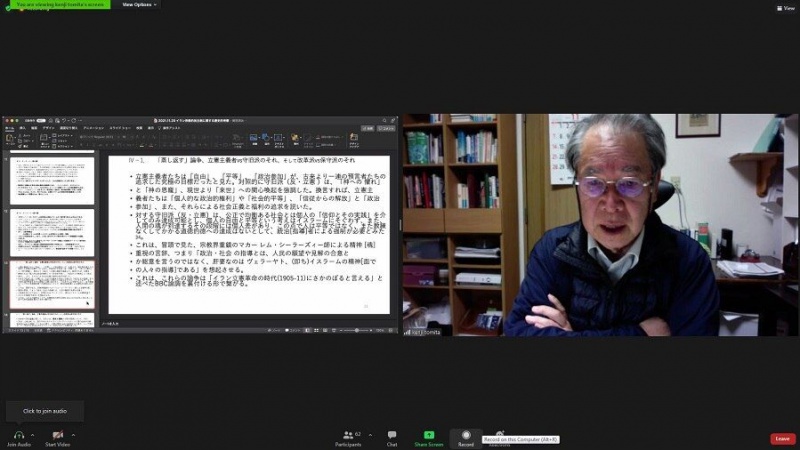
Task: Select the first visible slide thumbnail in the sidebar
Action: coord(52,181)
